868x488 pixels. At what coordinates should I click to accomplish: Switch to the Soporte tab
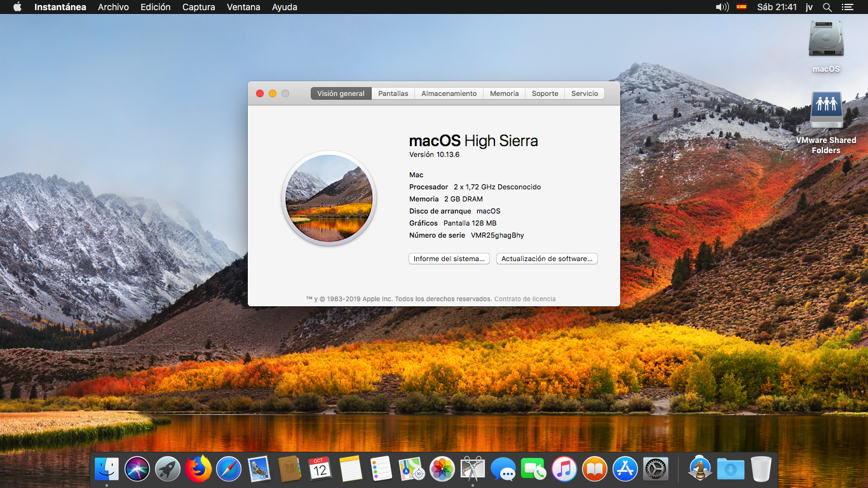pos(545,93)
